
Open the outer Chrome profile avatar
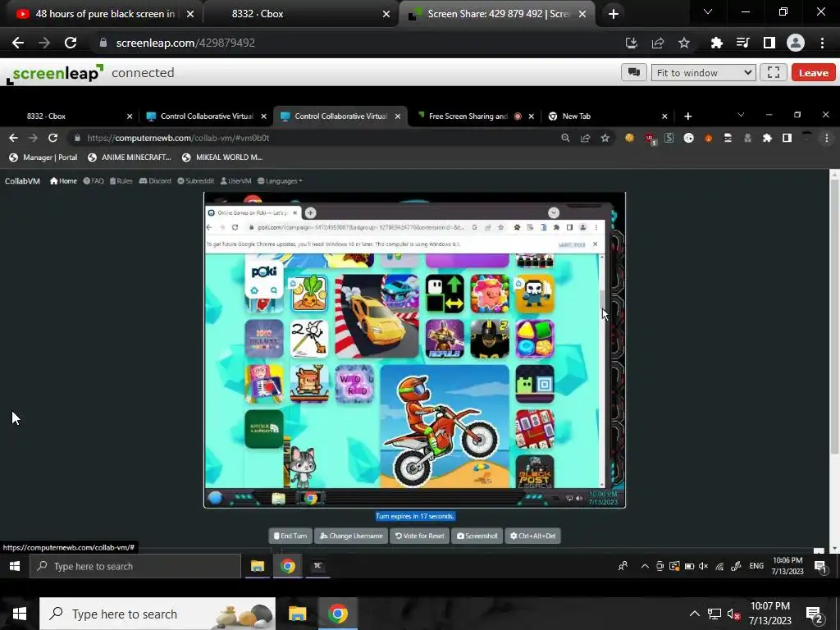(796, 43)
